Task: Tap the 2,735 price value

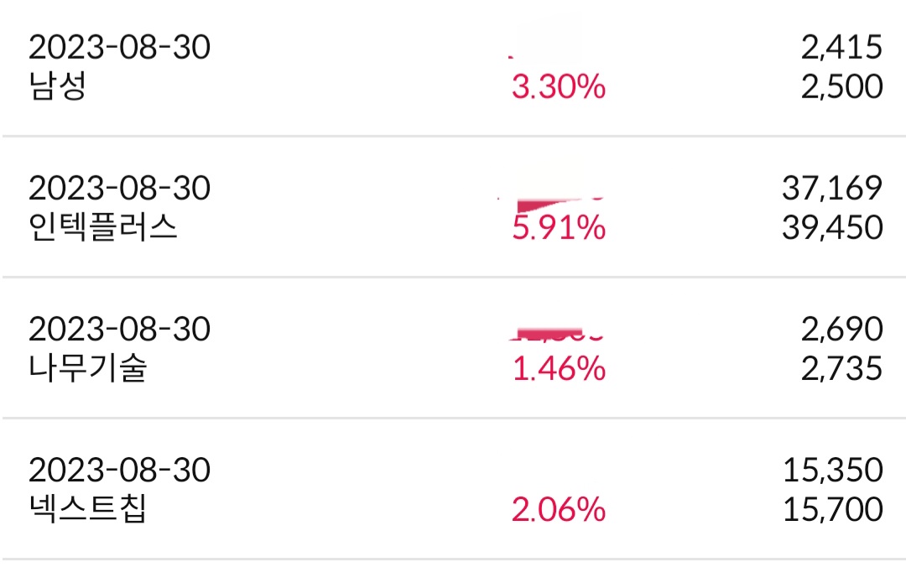Action: 841,369
